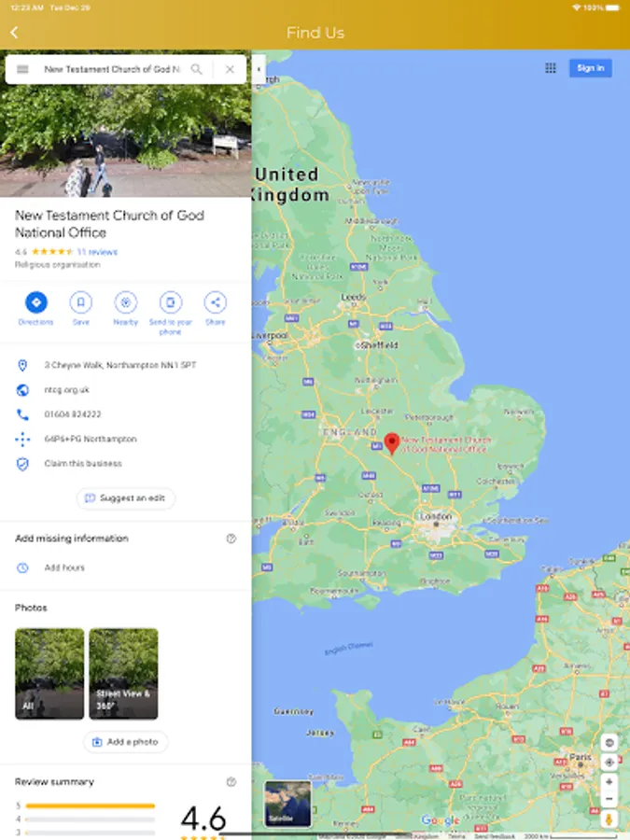Image resolution: width=630 pixels, height=840 pixels.
Task: Save this place with Save icon
Action: click(x=81, y=302)
